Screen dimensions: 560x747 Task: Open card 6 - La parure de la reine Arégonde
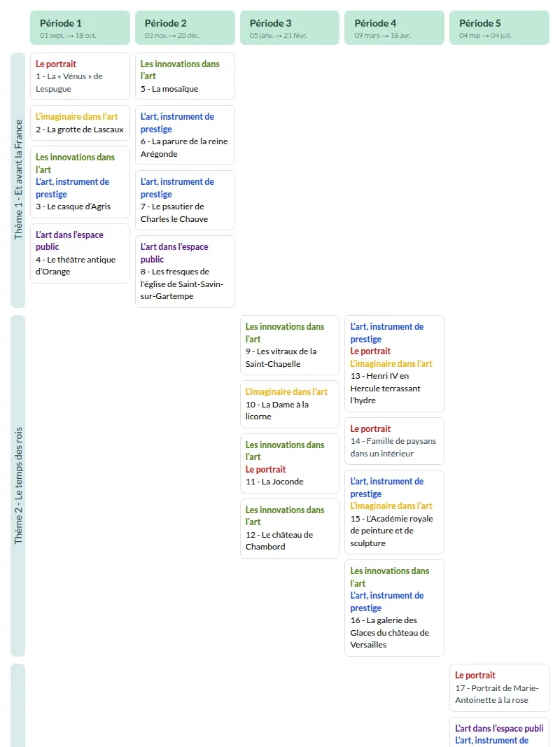[x=185, y=135]
